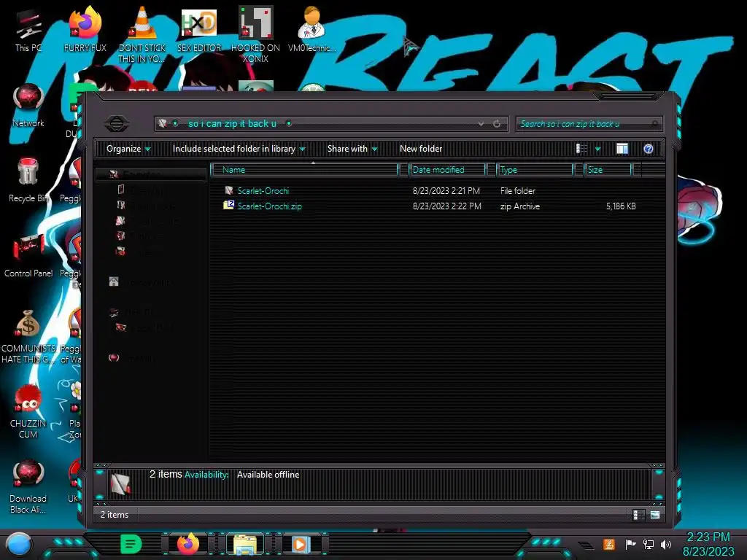Click the File Explorer taskbar button

[x=245, y=544]
